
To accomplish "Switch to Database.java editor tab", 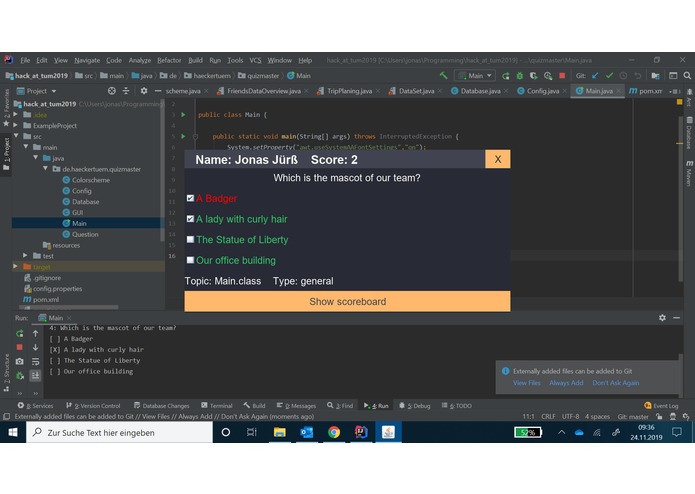I will point(480,91).
